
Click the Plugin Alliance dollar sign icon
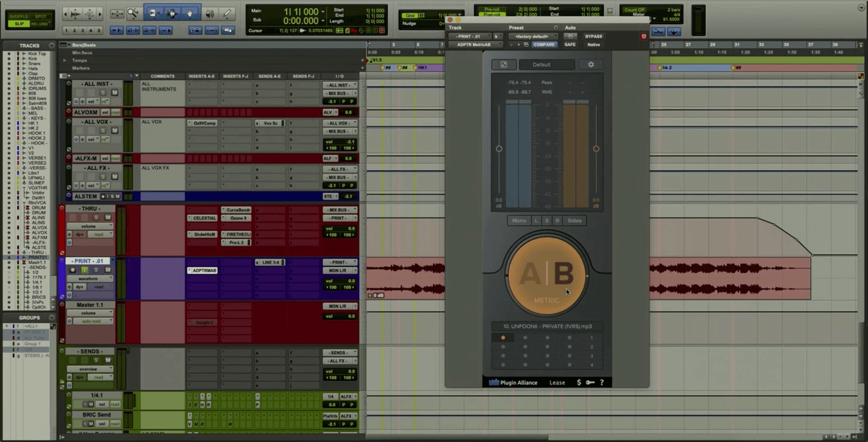pos(579,382)
